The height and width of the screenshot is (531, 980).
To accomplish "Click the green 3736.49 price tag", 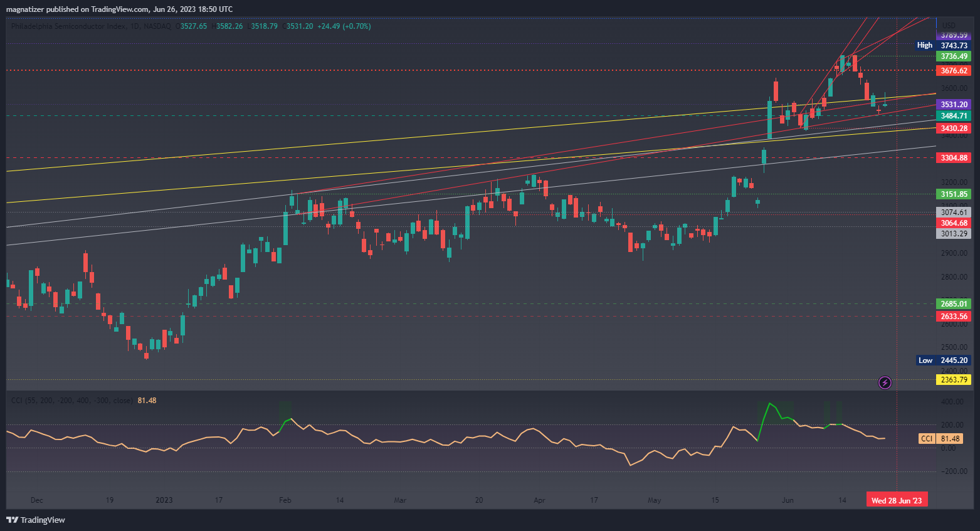I will (x=954, y=56).
